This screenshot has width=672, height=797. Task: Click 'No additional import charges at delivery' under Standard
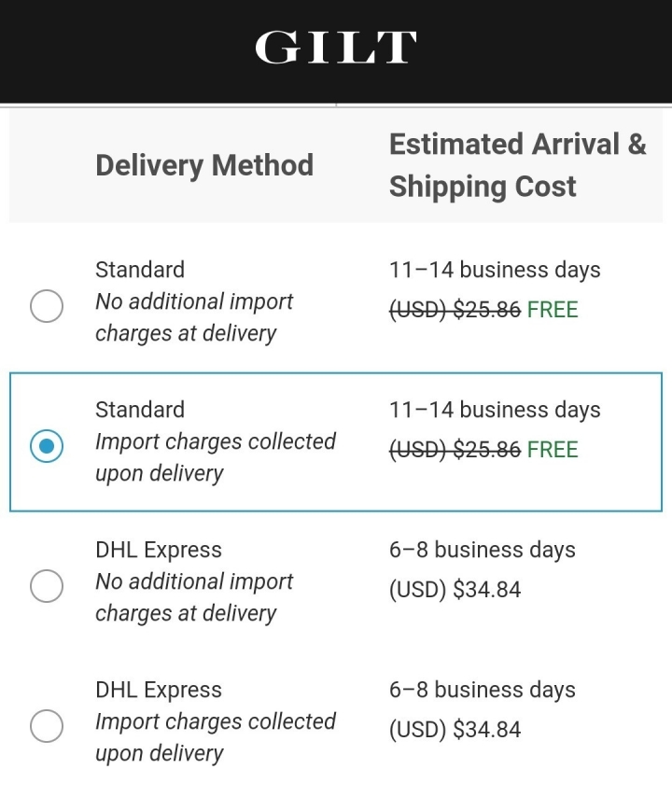pos(194,317)
